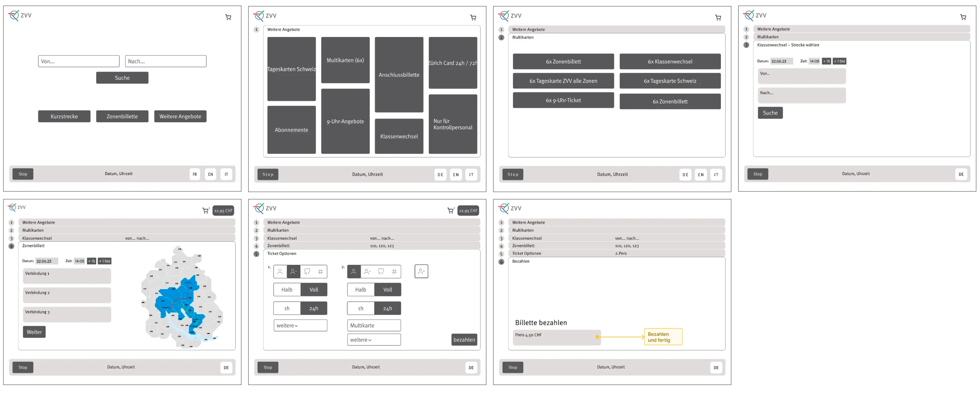Open the Multikarte selector for ticket 2

[x=374, y=325]
